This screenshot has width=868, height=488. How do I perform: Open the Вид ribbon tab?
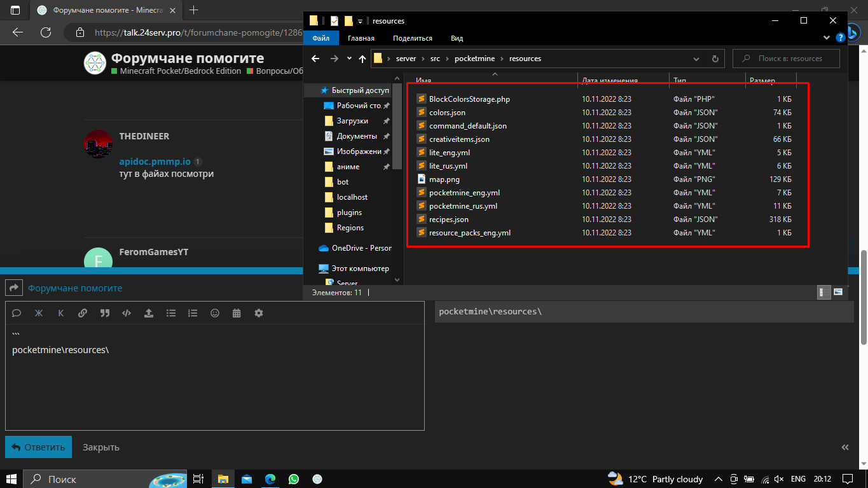pos(457,38)
